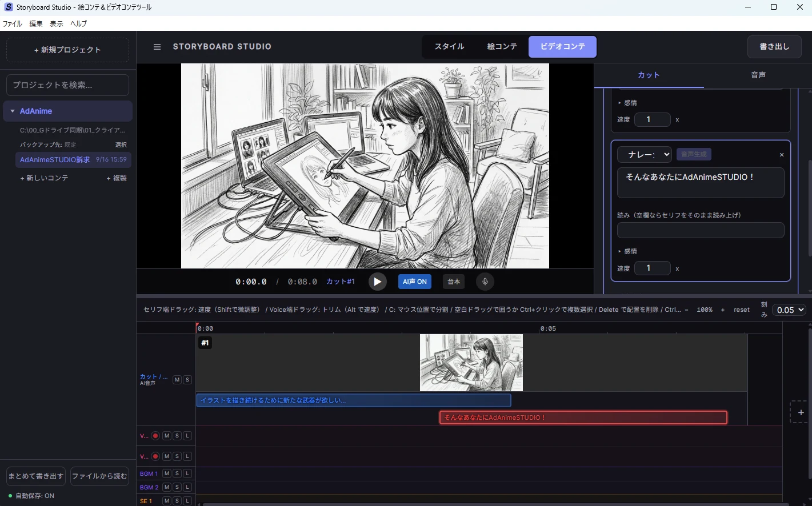Click 選択 next to バックアップ先
The image size is (812, 506).
pos(121,145)
